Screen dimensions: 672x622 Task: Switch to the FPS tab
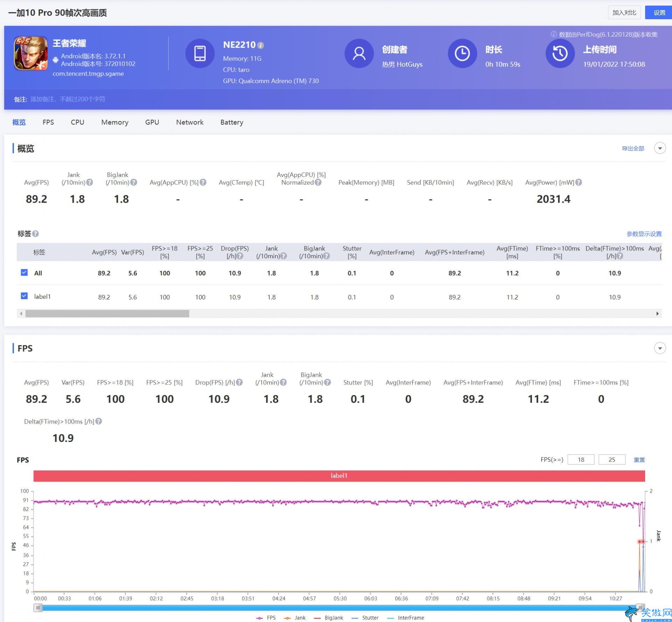48,122
